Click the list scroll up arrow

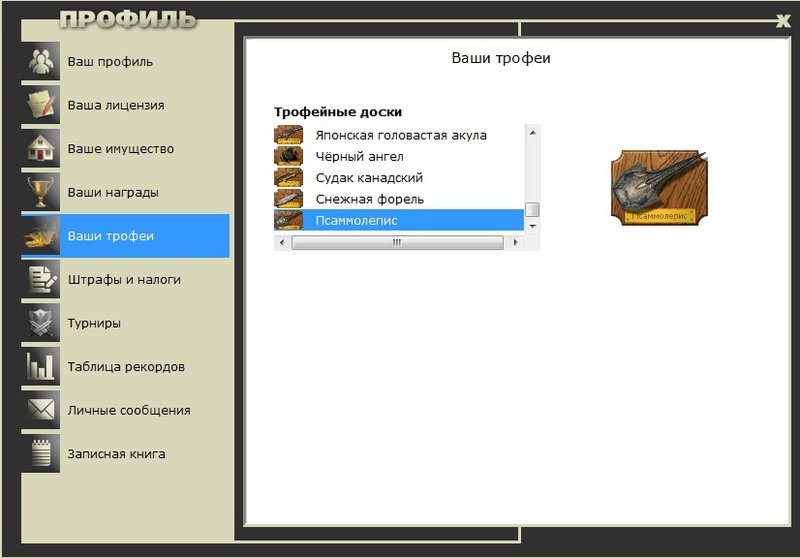(x=532, y=133)
